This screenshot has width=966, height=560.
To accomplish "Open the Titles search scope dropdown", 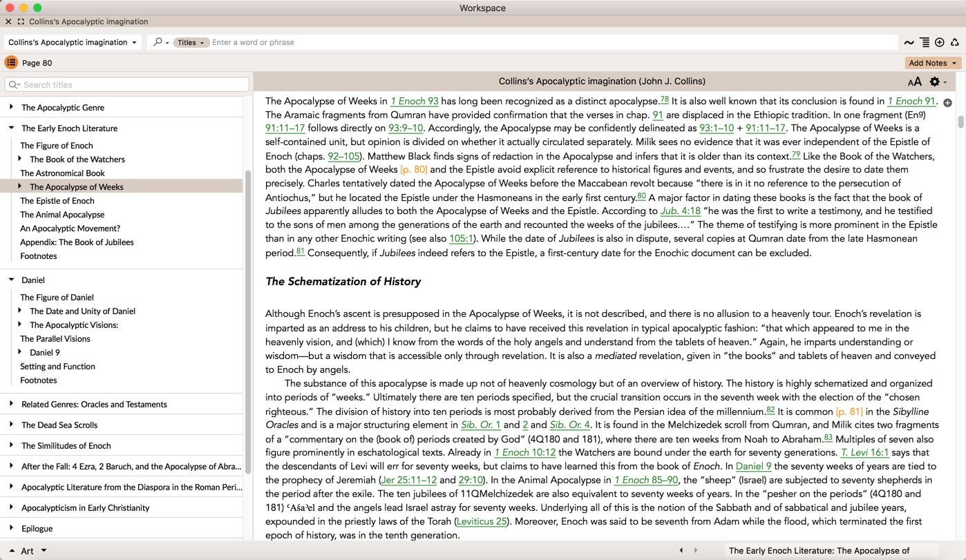I will pyautogui.click(x=190, y=43).
